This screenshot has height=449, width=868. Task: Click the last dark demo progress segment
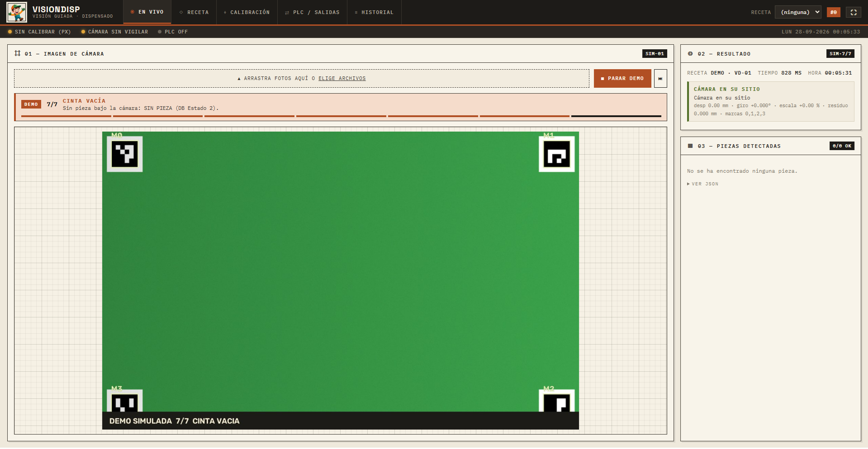pyautogui.click(x=616, y=116)
